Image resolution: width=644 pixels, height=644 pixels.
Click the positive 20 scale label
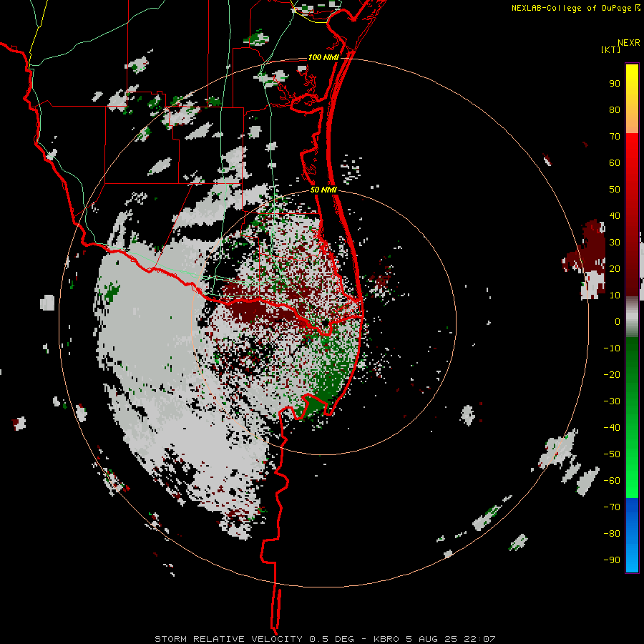pyautogui.click(x=615, y=269)
